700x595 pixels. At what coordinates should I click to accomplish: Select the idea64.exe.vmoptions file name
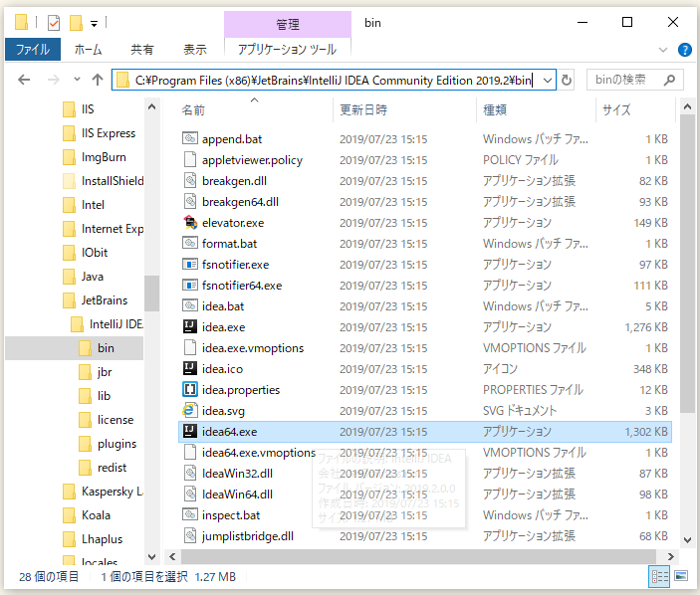259,453
